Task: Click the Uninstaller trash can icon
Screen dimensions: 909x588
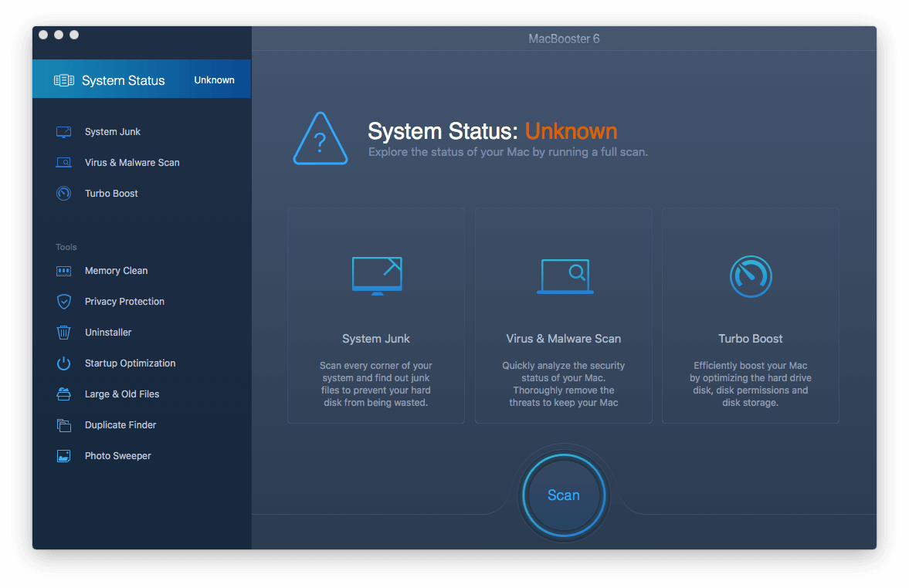Action: coord(64,332)
